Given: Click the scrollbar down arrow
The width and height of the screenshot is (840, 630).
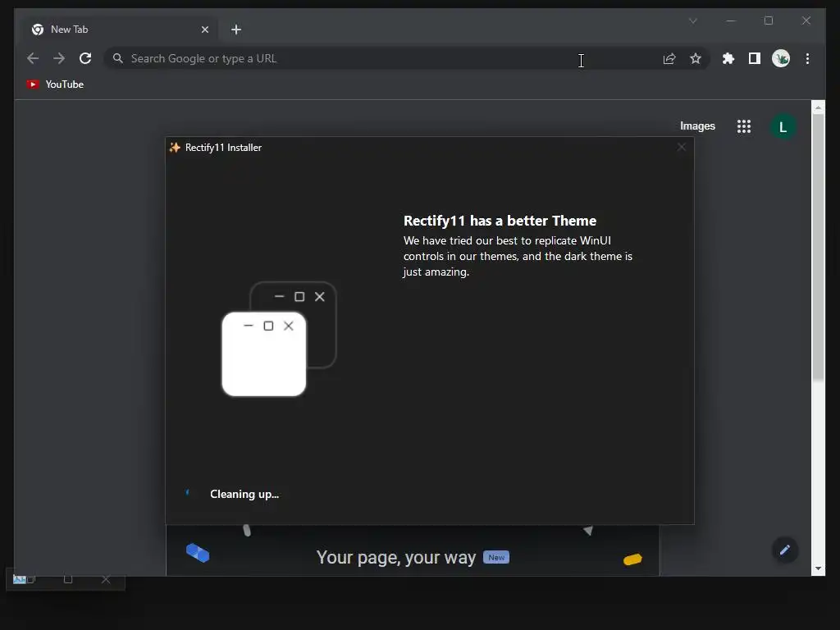Looking at the screenshot, I should [x=818, y=568].
